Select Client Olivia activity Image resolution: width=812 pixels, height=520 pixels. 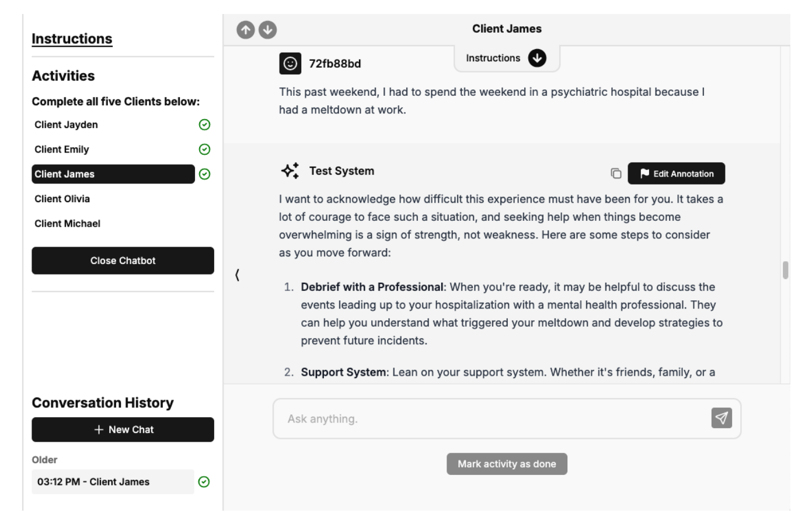[x=62, y=199]
